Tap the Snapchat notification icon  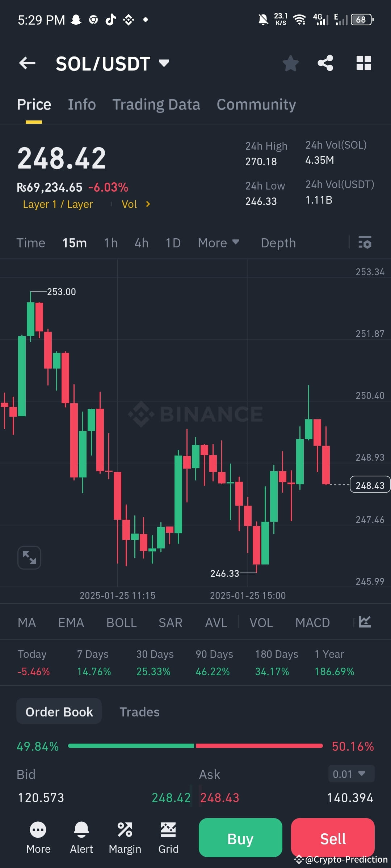(x=76, y=20)
